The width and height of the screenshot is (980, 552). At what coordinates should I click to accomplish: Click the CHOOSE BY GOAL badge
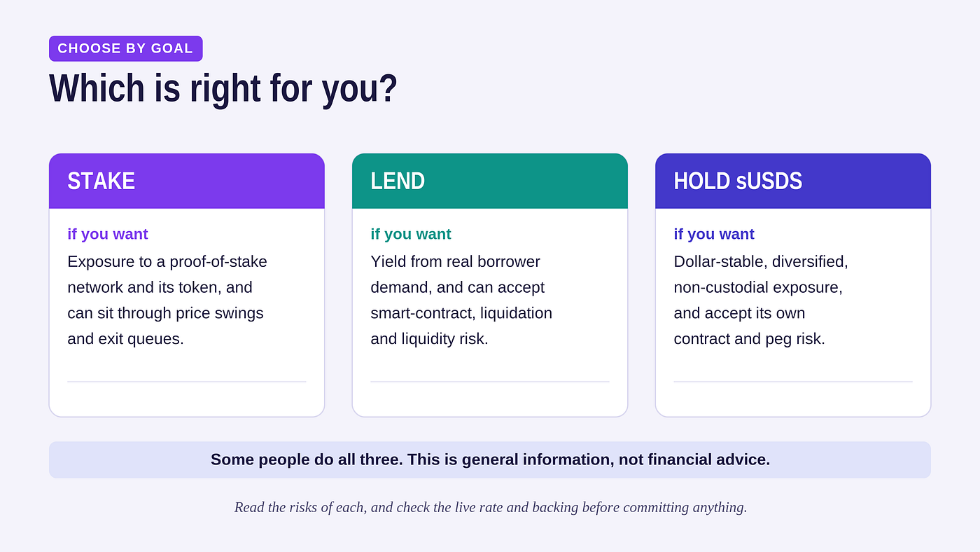[x=125, y=48]
